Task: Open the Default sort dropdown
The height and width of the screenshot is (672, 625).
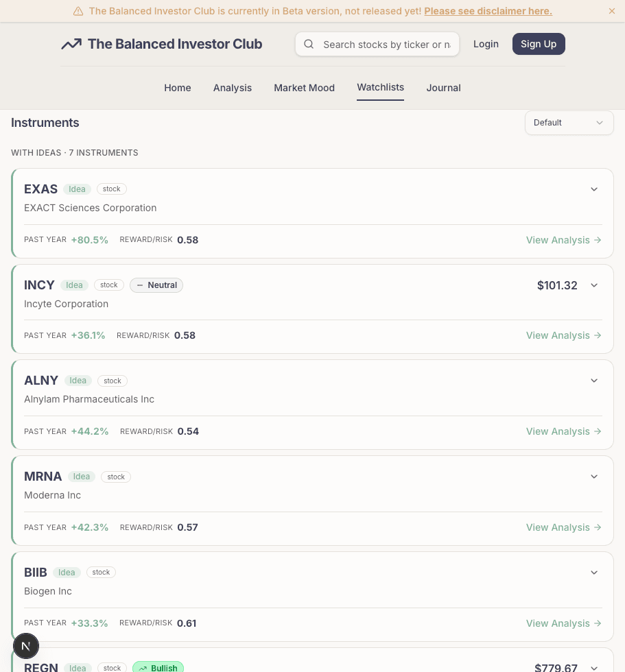Action: click(x=569, y=123)
